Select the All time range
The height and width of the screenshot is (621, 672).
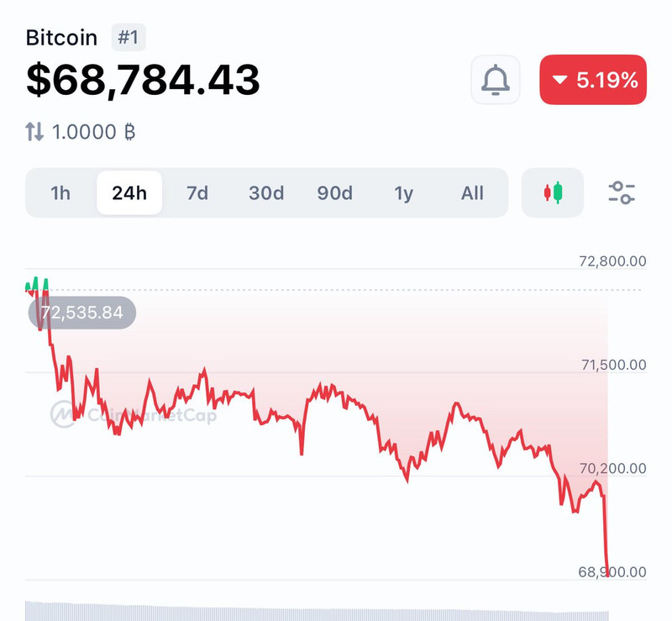[x=472, y=193]
